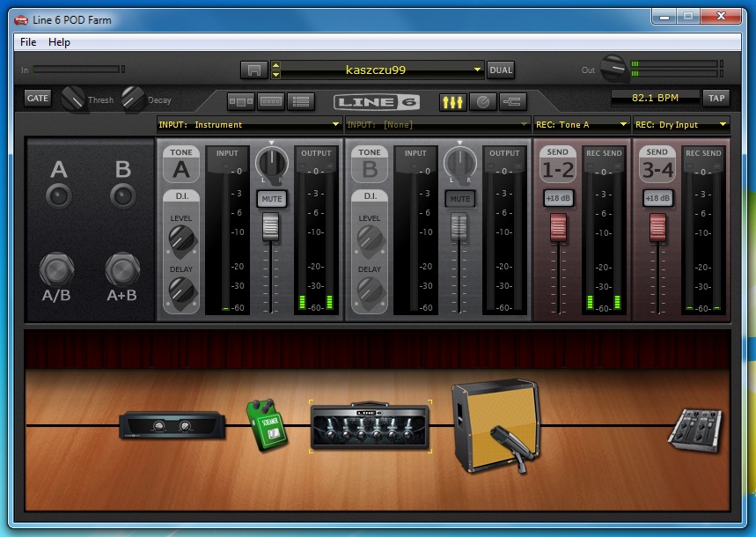Open the INPUT: Instrument dropdown
This screenshot has width=756, height=537.
click(249, 124)
